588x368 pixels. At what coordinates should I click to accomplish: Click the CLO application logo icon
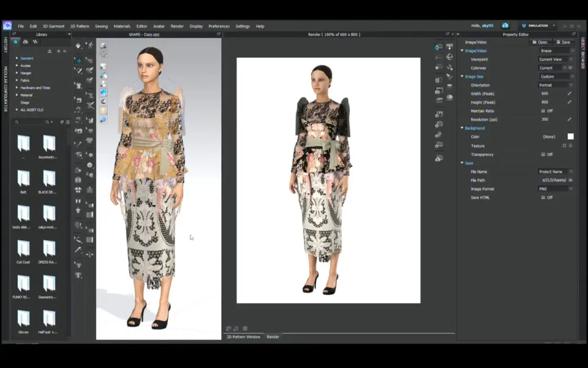(x=7, y=26)
